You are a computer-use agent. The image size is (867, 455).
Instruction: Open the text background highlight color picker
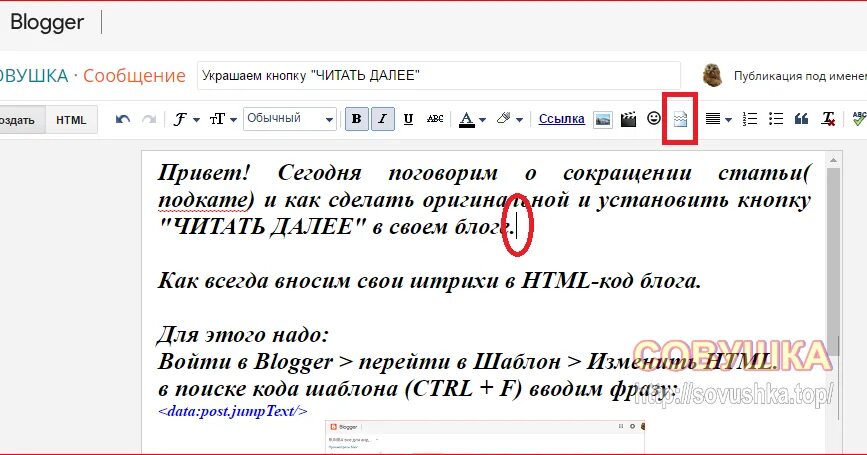pyautogui.click(x=509, y=119)
